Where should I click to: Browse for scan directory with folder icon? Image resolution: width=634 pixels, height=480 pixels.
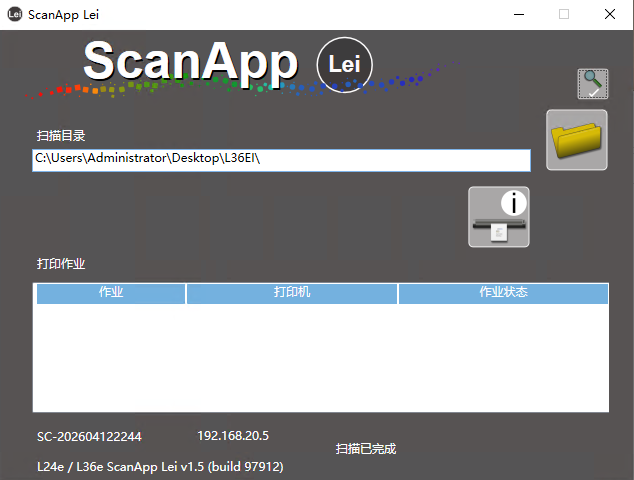pyautogui.click(x=577, y=140)
